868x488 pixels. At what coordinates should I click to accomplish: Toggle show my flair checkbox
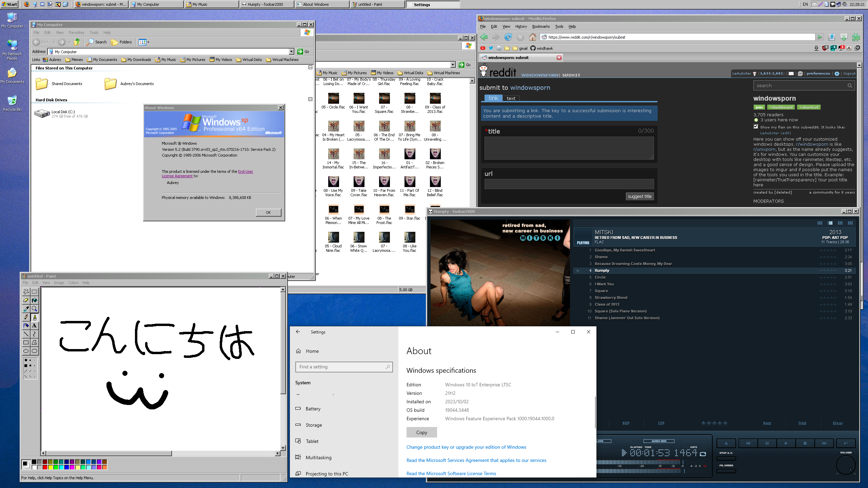(x=756, y=126)
